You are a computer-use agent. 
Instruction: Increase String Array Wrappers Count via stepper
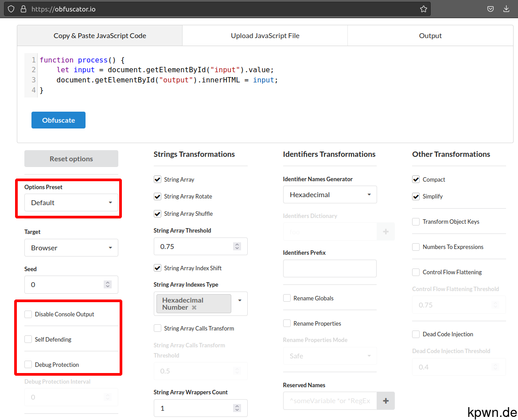click(238, 405)
